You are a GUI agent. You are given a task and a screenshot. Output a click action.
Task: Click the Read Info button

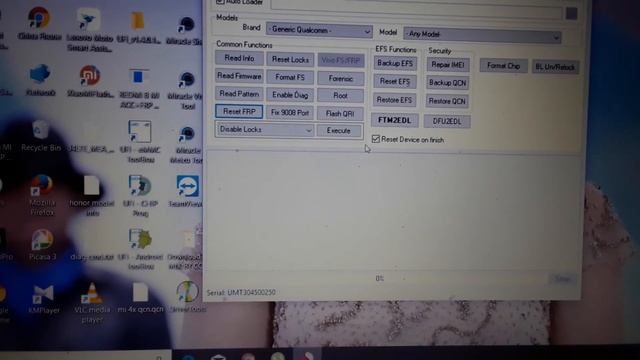(239, 58)
